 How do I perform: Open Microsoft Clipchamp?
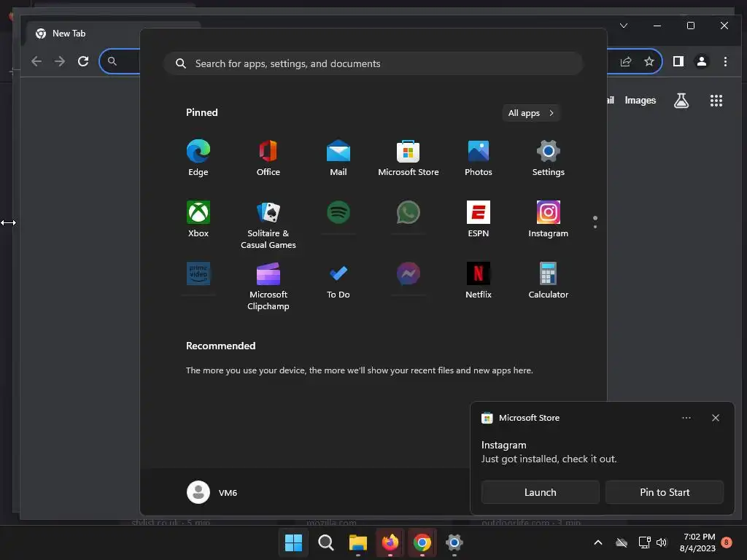[x=268, y=286]
